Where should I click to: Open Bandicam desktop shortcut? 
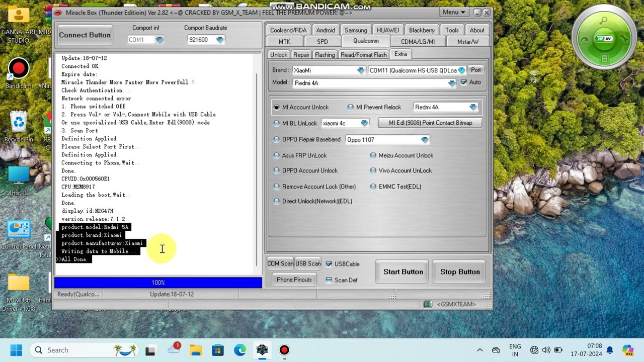click(x=19, y=74)
